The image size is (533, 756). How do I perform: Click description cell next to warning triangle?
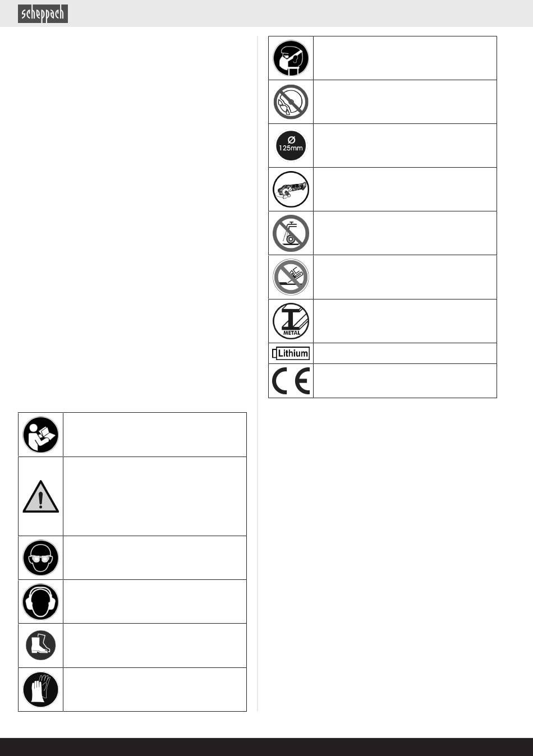(154, 496)
